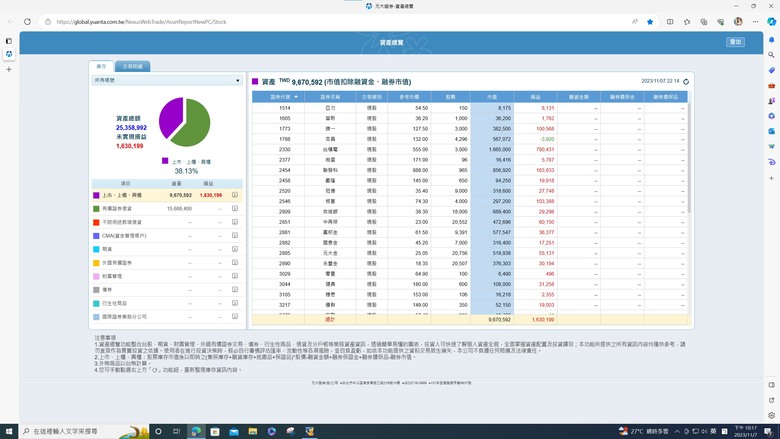Open Edge settings and more (three dots)

pyautogui.click(x=755, y=22)
